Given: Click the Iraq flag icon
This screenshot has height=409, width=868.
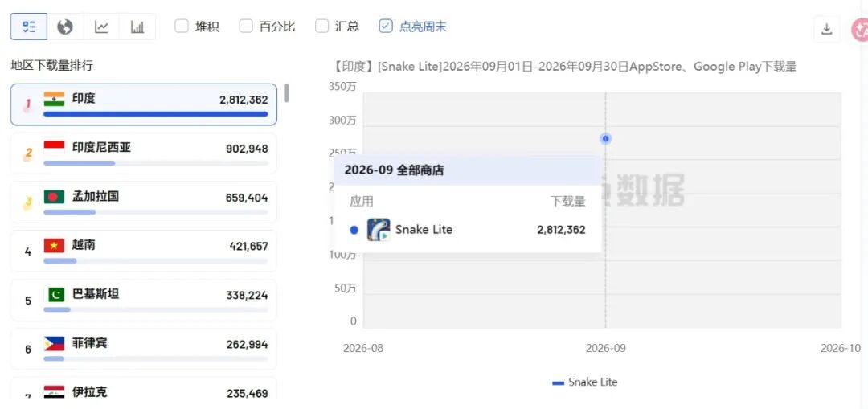Looking at the screenshot, I should pyautogui.click(x=55, y=392).
